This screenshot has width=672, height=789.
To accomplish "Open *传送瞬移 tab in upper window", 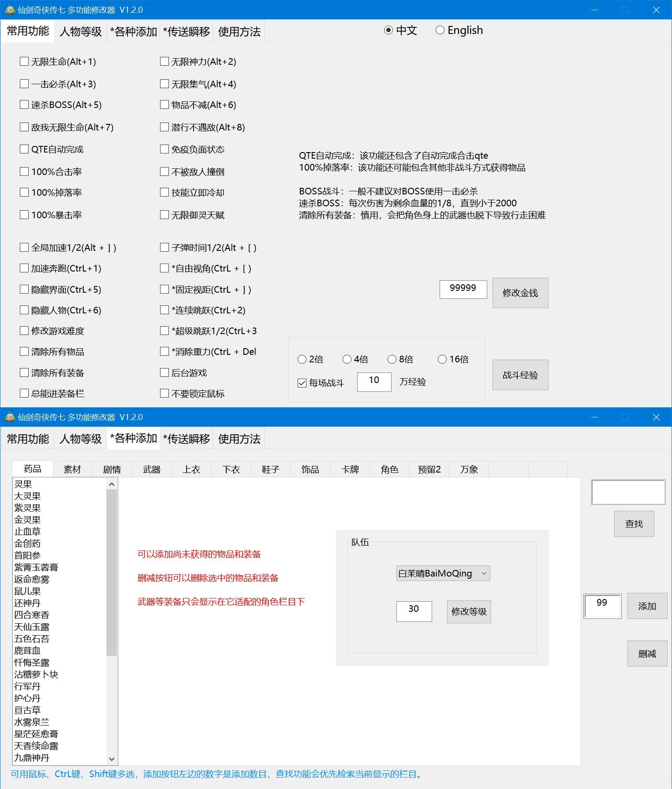I will (x=187, y=31).
